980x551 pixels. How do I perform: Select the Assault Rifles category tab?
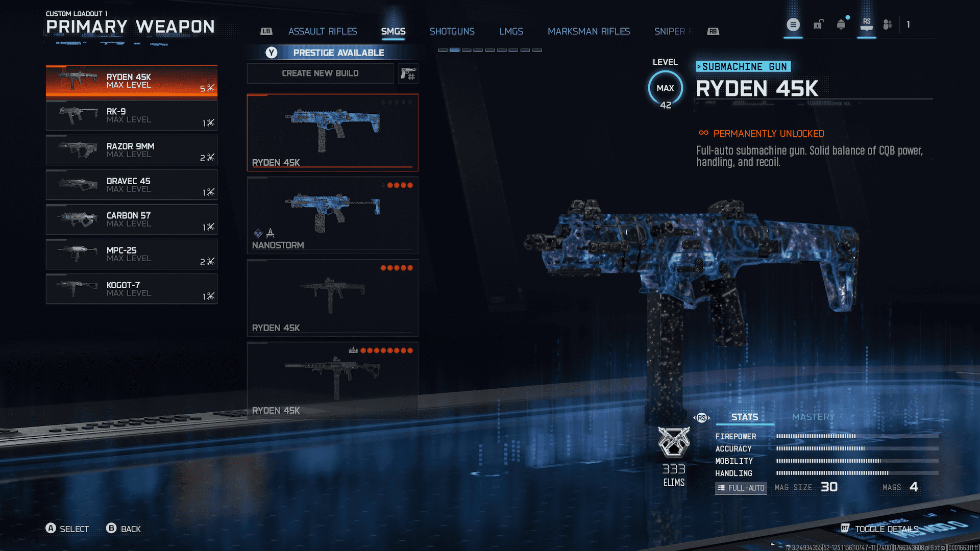pos(323,32)
